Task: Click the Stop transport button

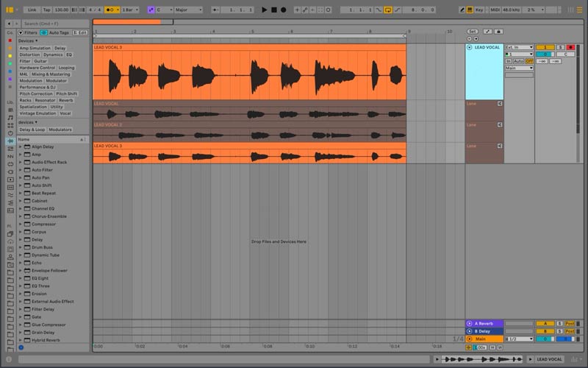Action: tap(274, 10)
